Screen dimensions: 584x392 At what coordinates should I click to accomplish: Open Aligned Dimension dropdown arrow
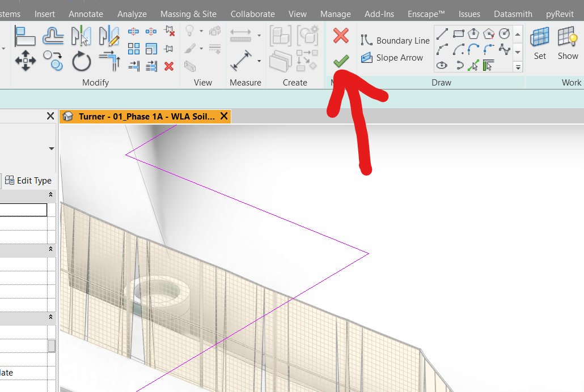pos(259,61)
